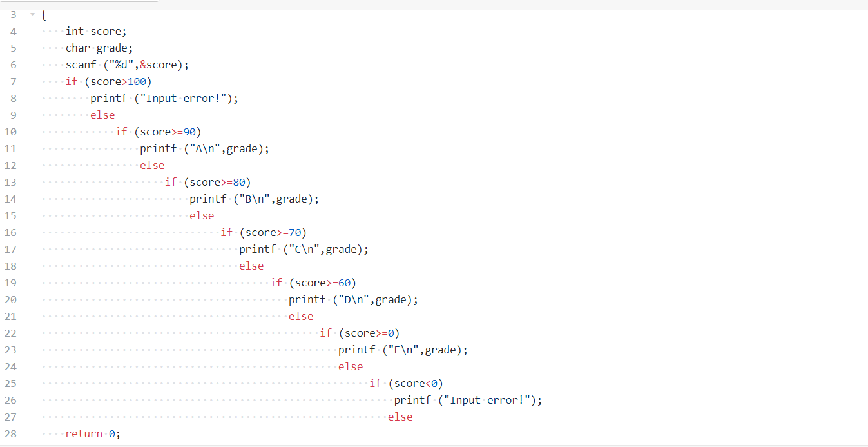The width and height of the screenshot is (868, 447).
Task: Collapse the code block with the fold arrow on line 3
Action: click(x=32, y=14)
